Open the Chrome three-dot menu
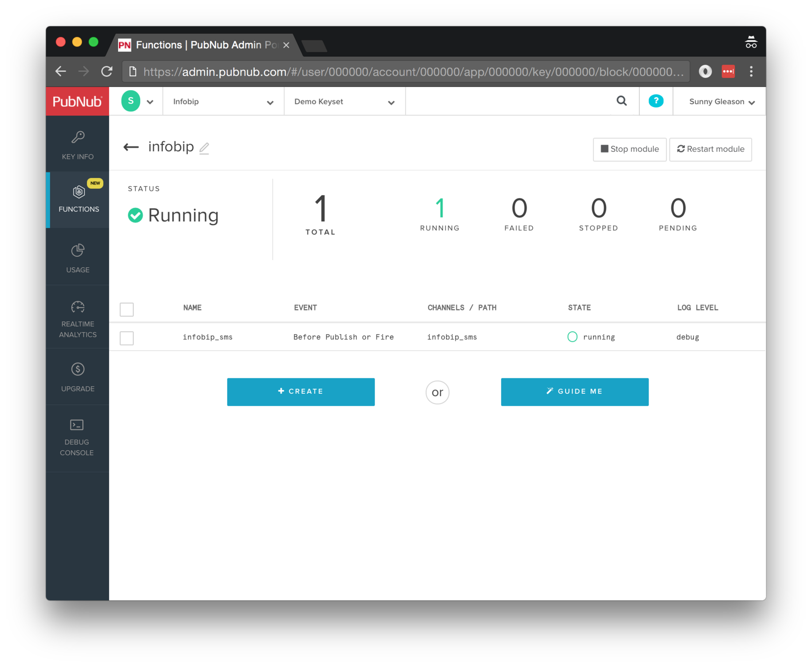The image size is (812, 666). (x=751, y=71)
